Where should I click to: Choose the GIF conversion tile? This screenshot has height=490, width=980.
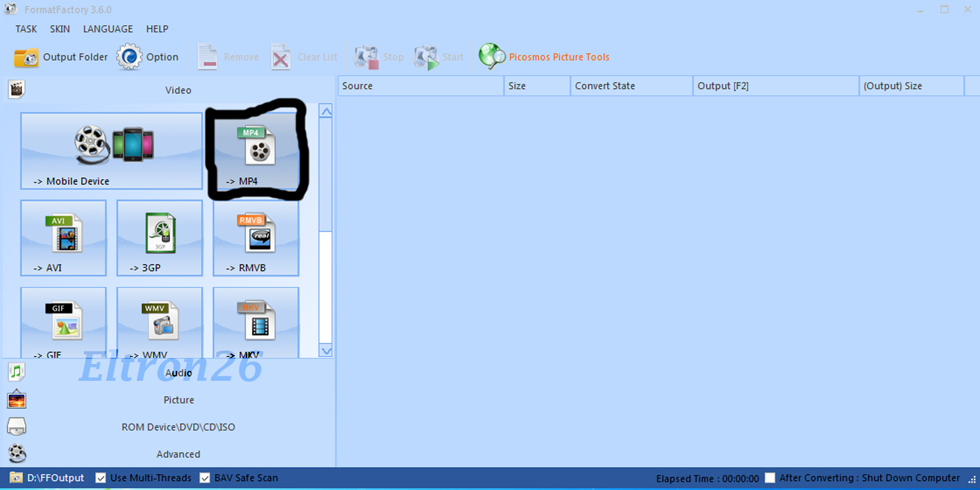[x=64, y=323]
